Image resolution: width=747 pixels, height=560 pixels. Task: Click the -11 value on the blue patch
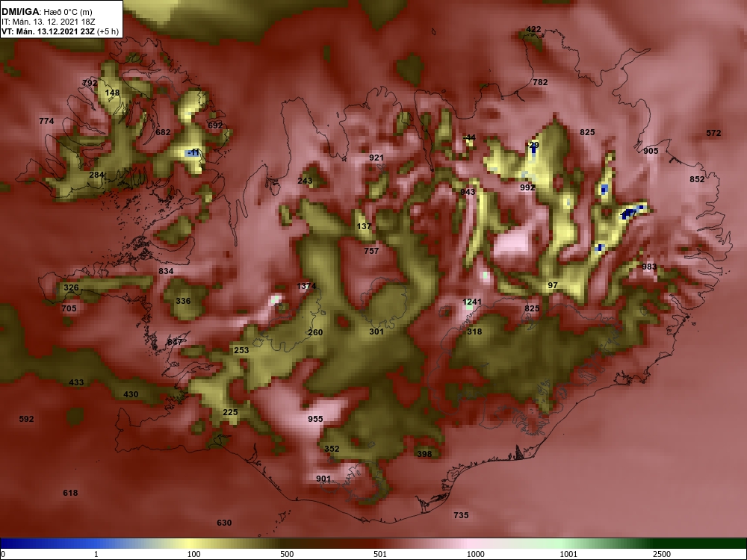tap(193, 153)
